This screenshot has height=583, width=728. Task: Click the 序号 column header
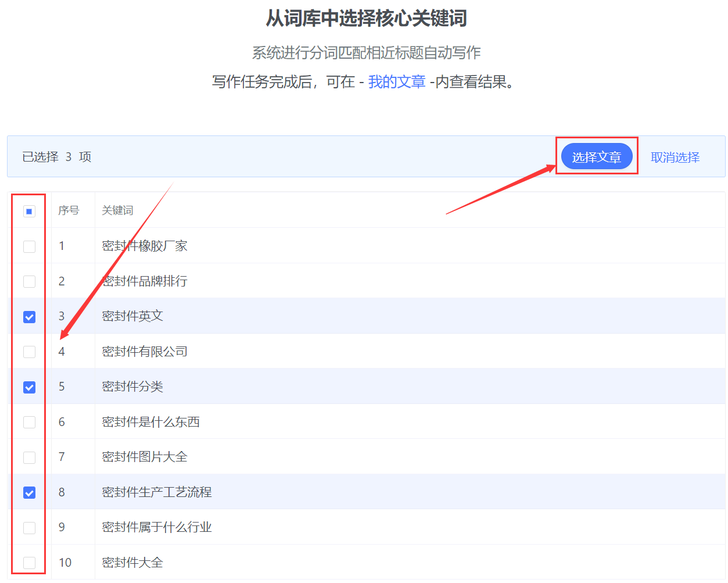pos(69,210)
